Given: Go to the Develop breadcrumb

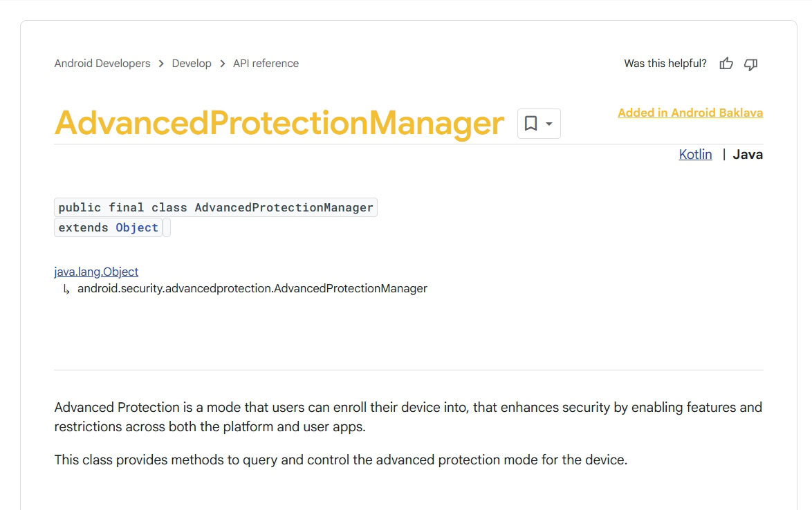Looking at the screenshot, I should coord(192,64).
